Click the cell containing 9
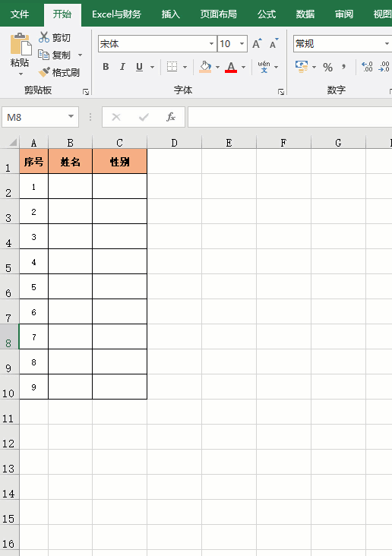This screenshot has height=556, width=392. click(x=33, y=387)
